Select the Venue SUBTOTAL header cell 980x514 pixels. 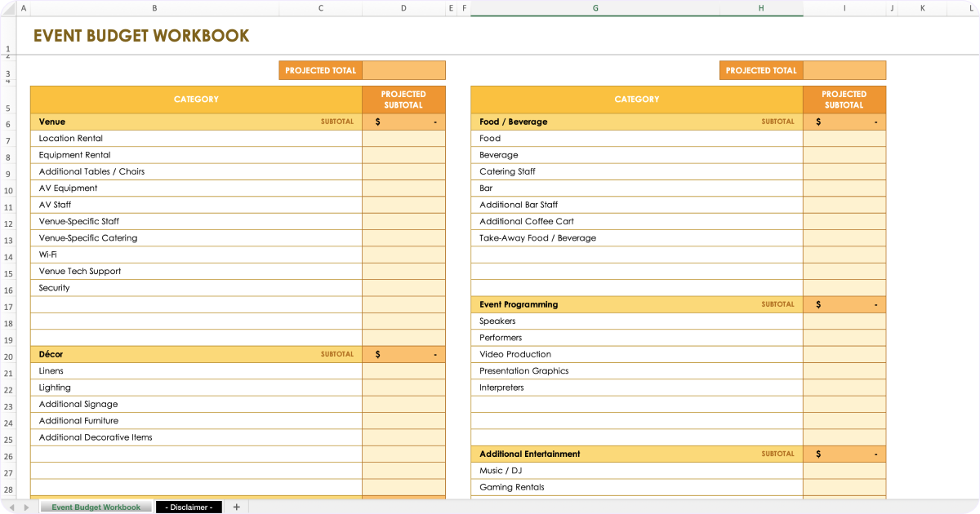pos(196,121)
